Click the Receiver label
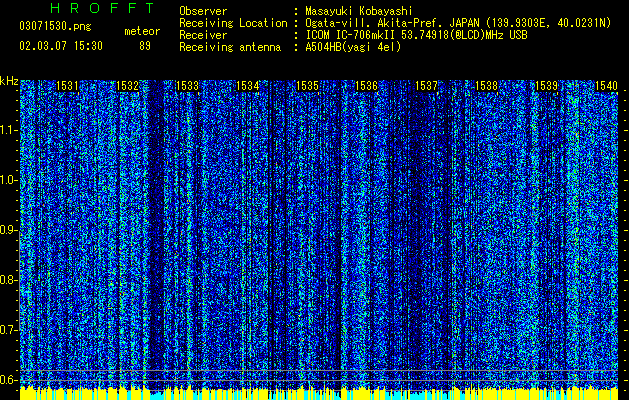Viewport: 629px width, 400px height. pos(203,35)
